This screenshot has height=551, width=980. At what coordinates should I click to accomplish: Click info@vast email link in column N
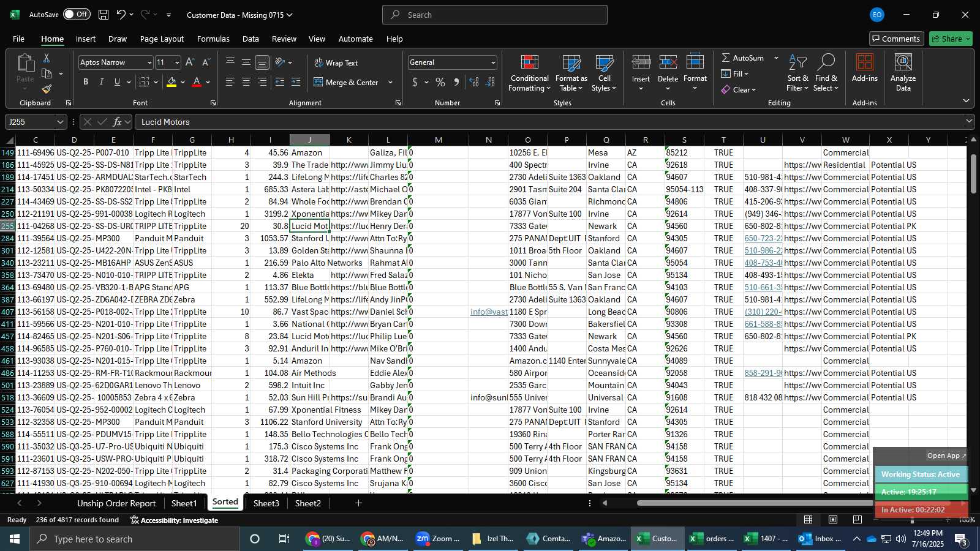[489, 312]
